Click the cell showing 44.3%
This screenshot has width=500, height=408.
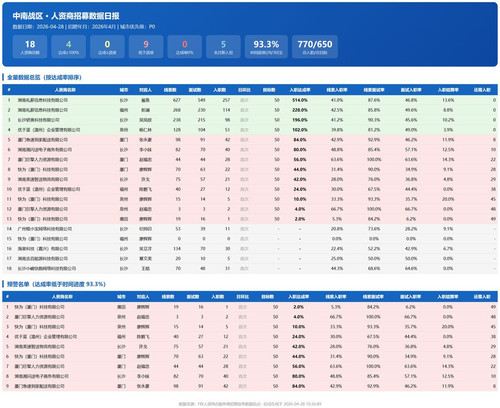pos(337,268)
